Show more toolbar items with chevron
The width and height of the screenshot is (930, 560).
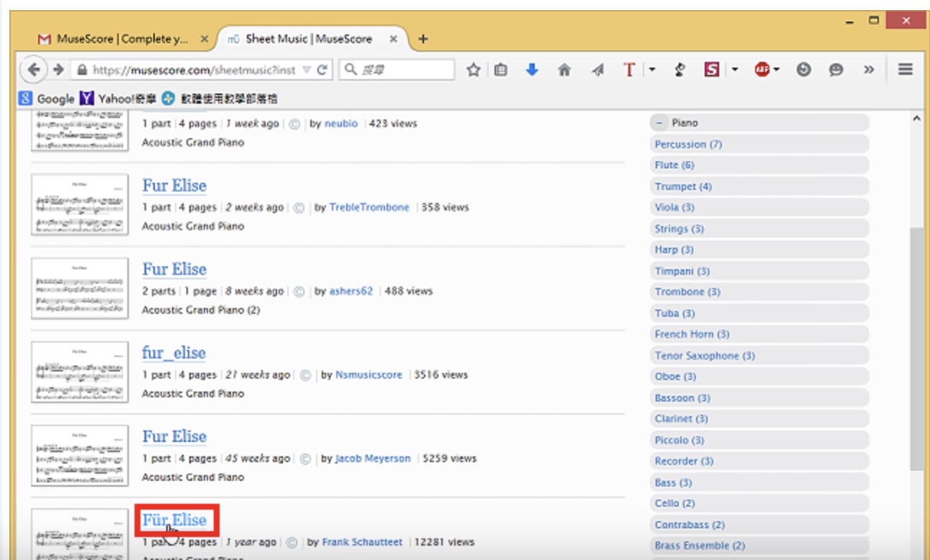[869, 70]
